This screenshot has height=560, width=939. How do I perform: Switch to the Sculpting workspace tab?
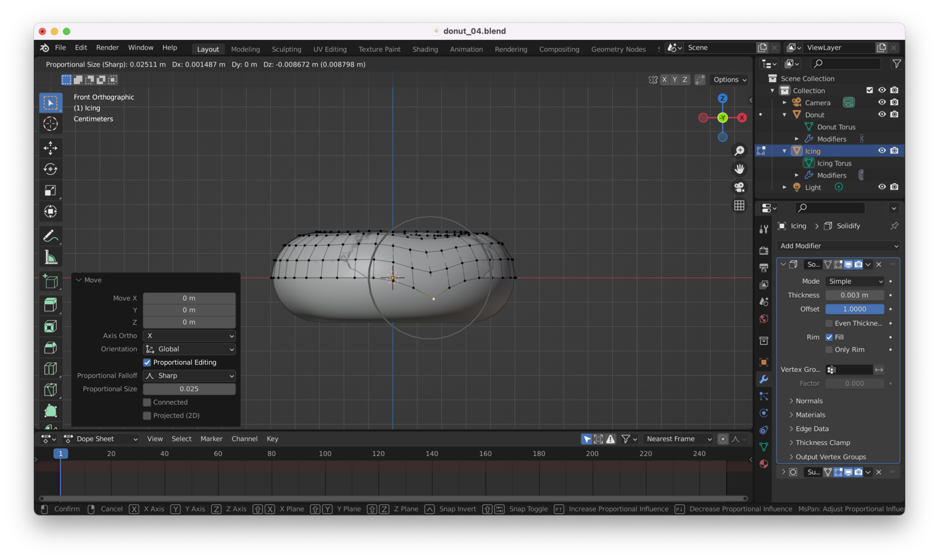point(286,50)
